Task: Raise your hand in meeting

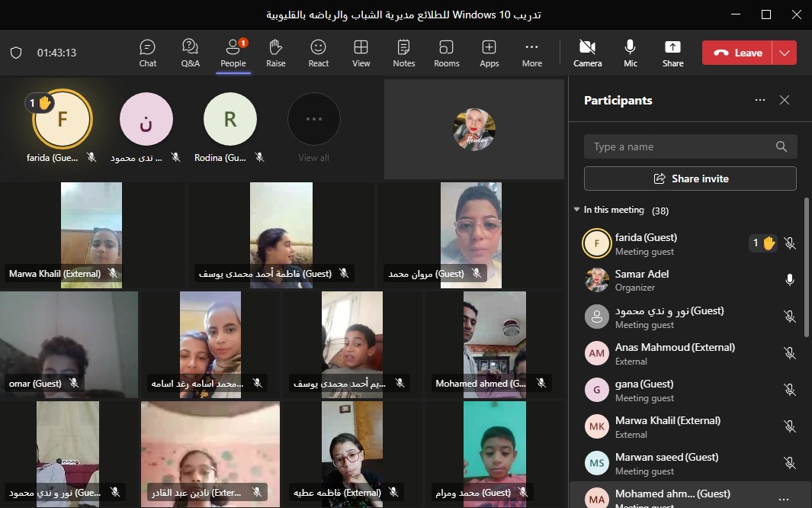Action: coord(276,53)
